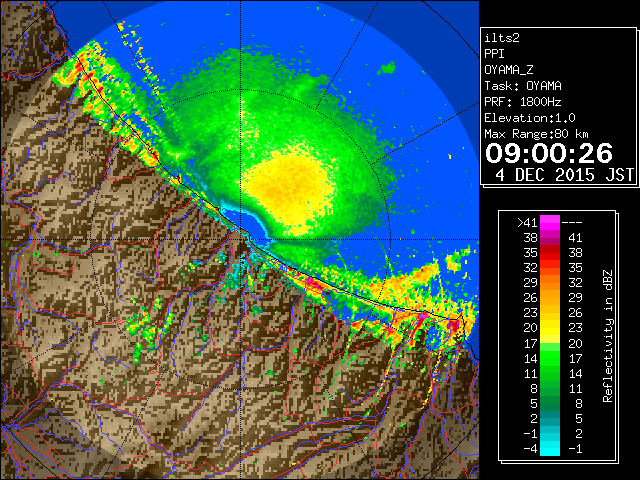640x480 pixels.
Task: Click the 'Elevation:1.0' text
Action: (x=530, y=118)
